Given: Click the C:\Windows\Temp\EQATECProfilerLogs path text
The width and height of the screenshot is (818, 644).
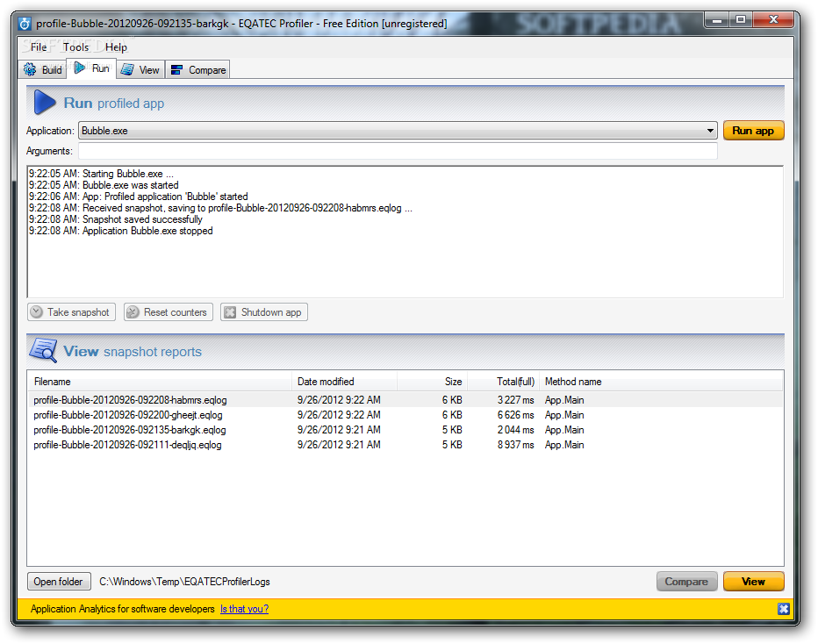Looking at the screenshot, I should coord(184,582).
